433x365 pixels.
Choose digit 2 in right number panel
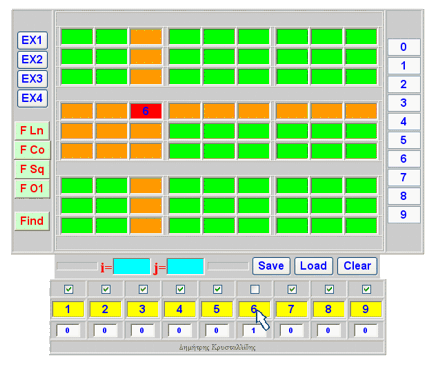(x=404, y=84)
